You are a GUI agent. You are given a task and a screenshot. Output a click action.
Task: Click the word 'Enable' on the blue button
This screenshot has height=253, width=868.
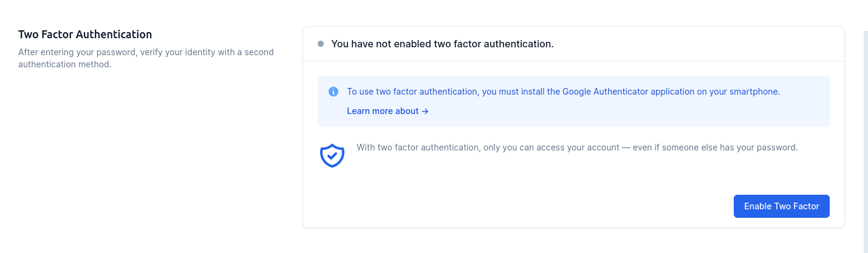[x=757, y=206]
